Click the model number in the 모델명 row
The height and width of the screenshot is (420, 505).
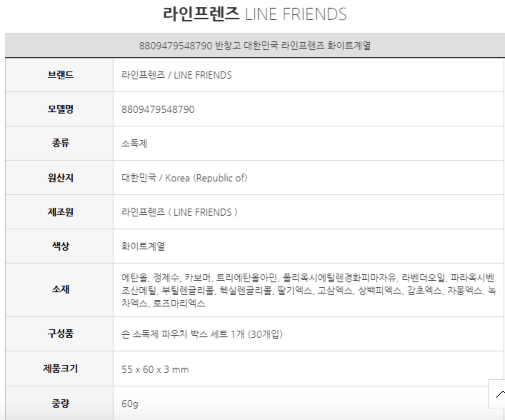click(158, 109)
